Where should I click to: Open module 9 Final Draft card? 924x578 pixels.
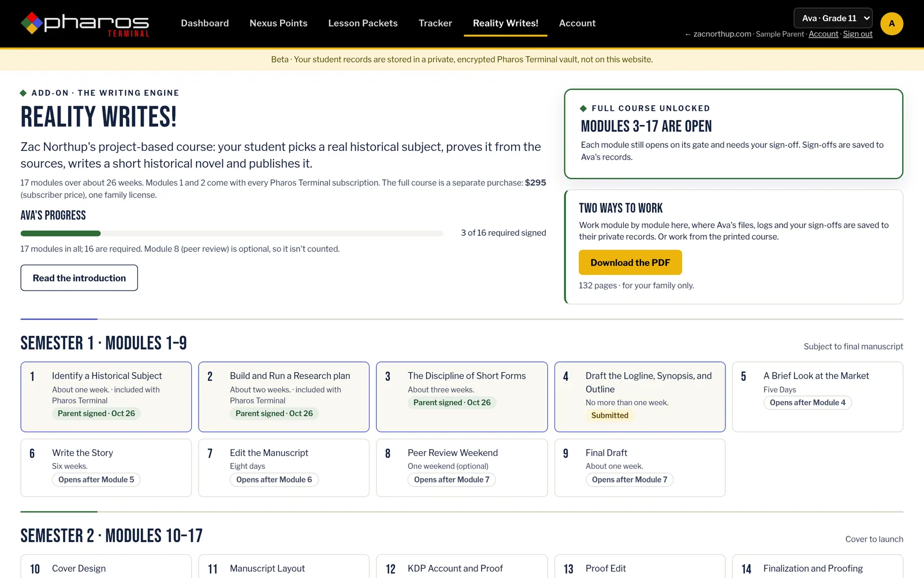[x=640, y=468]
